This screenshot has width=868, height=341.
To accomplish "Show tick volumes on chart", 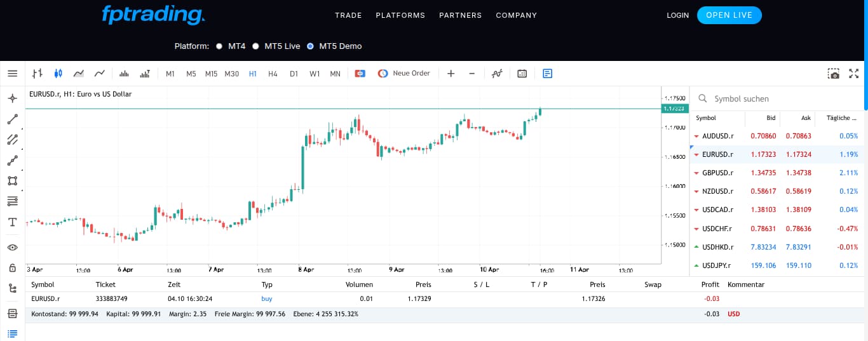I will pos(125,74).
